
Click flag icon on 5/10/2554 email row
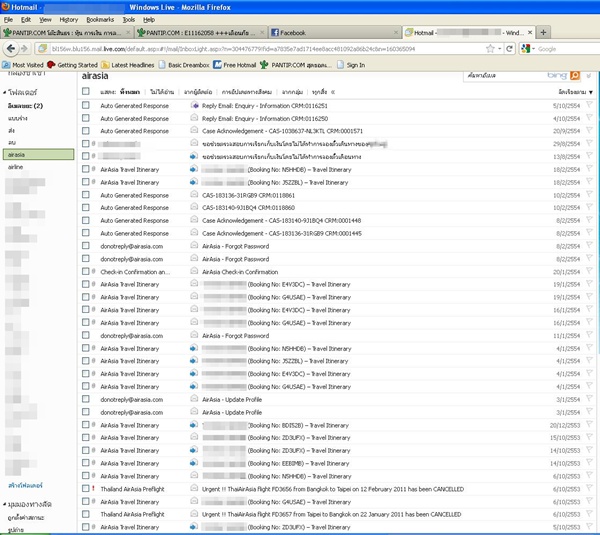pyautogui.click(x=589, y=105)
